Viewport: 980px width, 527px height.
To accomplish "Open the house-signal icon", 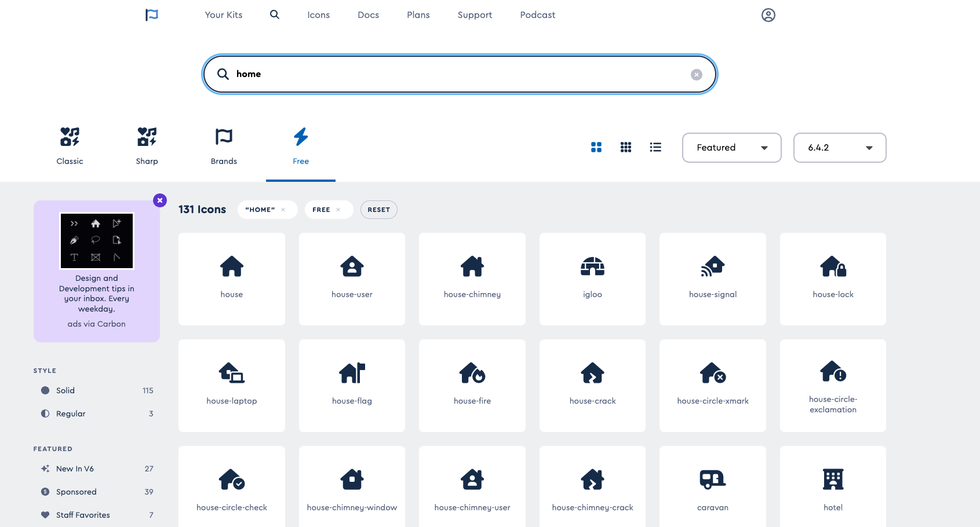I will [x=713, y=279].
